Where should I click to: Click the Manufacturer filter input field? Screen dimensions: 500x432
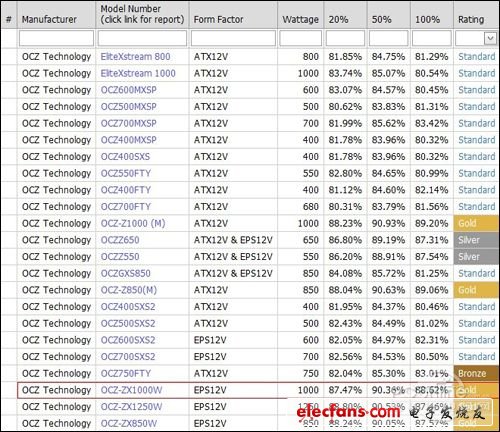point(56,38)
